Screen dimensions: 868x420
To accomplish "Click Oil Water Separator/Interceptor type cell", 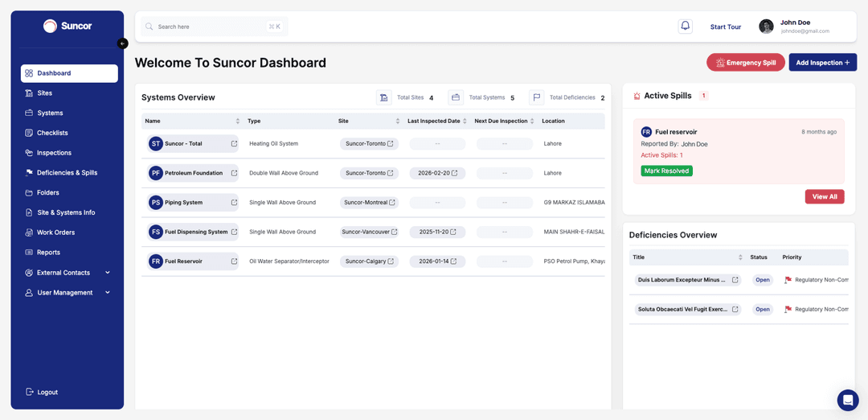I will [289, 261].
